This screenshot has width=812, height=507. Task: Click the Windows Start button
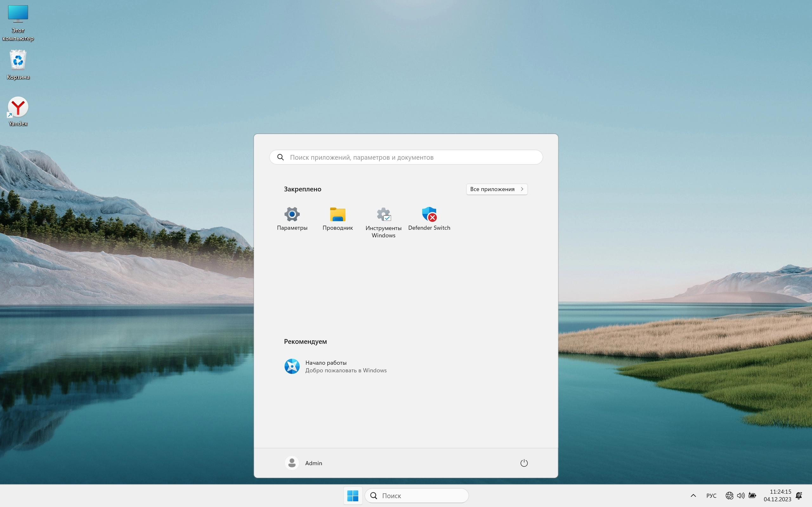point(353,496)
